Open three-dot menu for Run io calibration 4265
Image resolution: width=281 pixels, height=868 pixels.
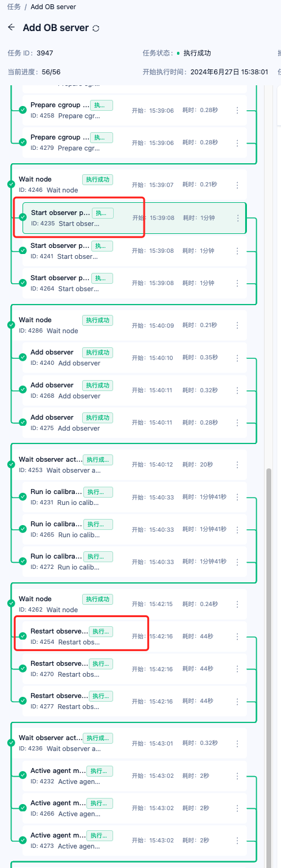point(237,529)
